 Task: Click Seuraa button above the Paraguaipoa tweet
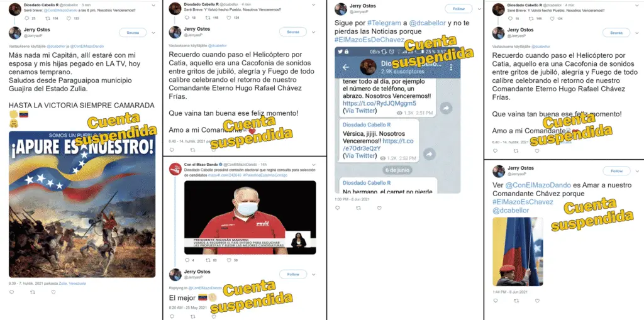(x=133, y=33)
